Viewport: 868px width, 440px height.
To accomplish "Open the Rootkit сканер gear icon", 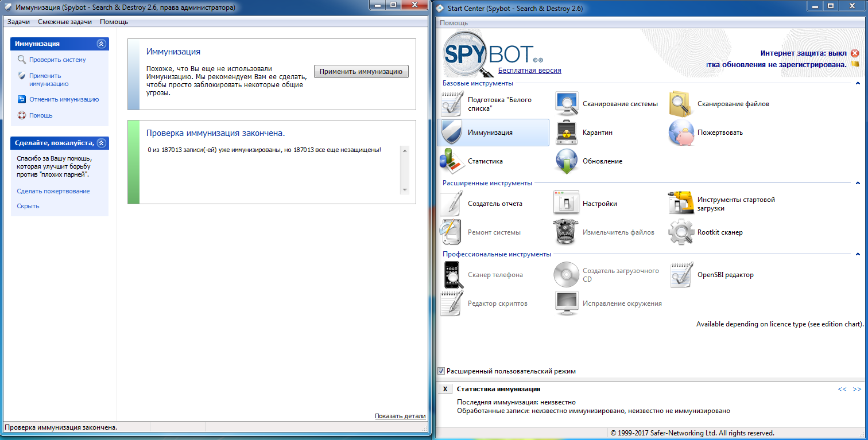I will click(681, 232).
